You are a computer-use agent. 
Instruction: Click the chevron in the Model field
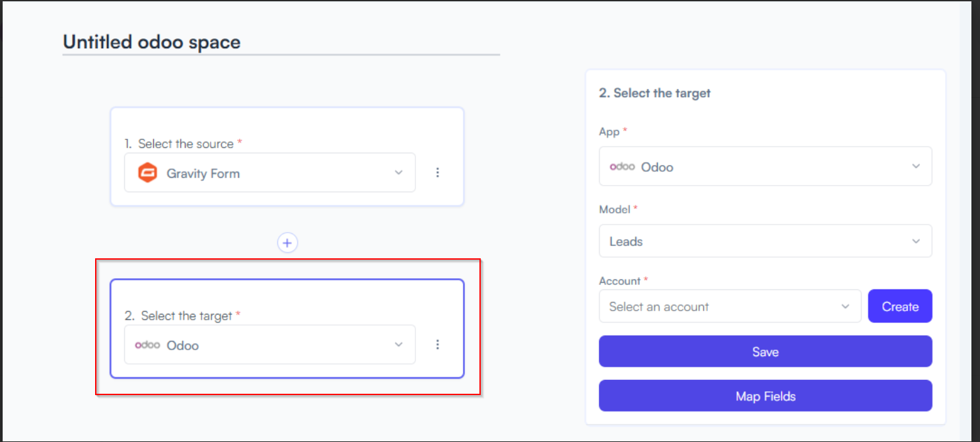tap(916, 241)
